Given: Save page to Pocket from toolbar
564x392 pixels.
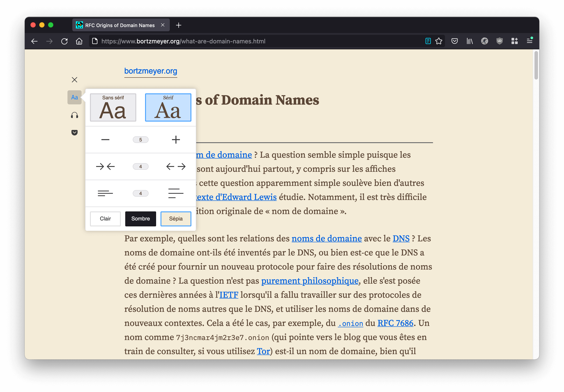Looking at the screenshot, I should coord(454,41).
